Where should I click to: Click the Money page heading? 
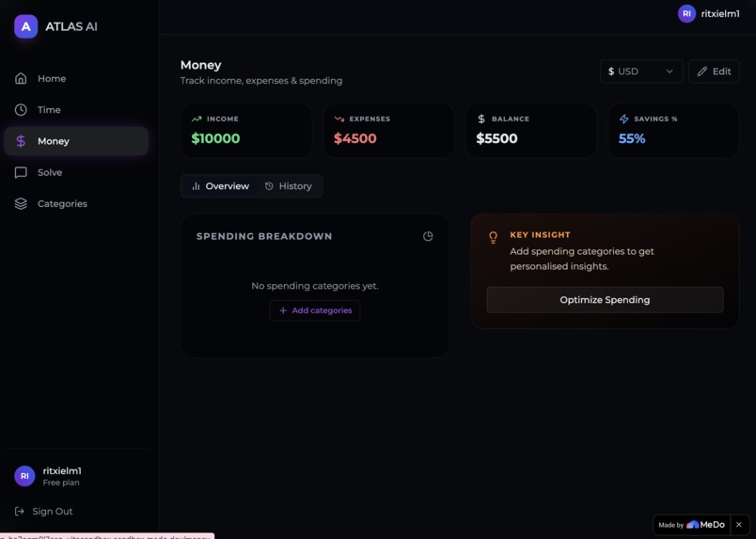click(200, 65)
